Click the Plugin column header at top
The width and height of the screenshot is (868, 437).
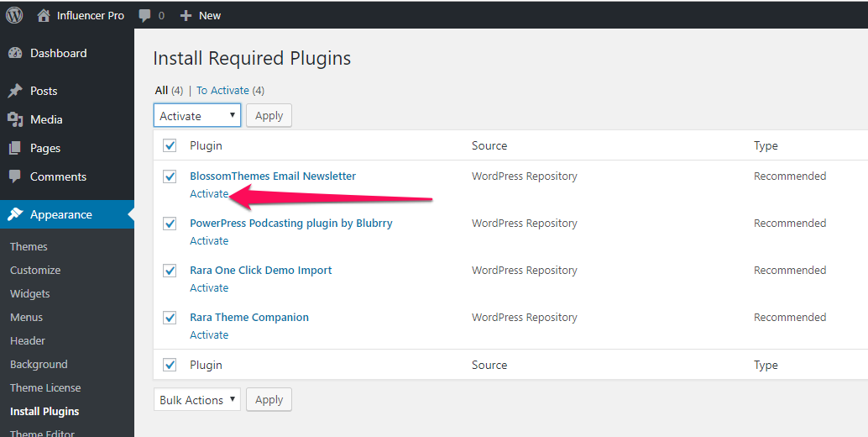(x=206, y=145)
